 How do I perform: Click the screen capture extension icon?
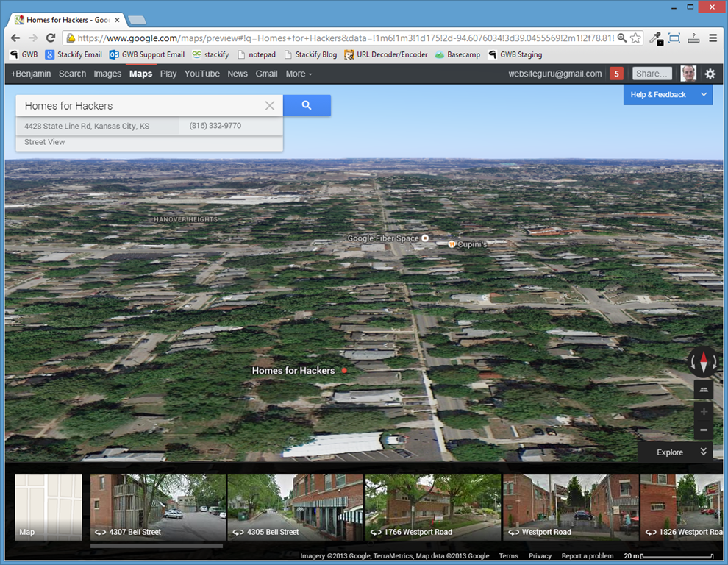coord(674,38)
